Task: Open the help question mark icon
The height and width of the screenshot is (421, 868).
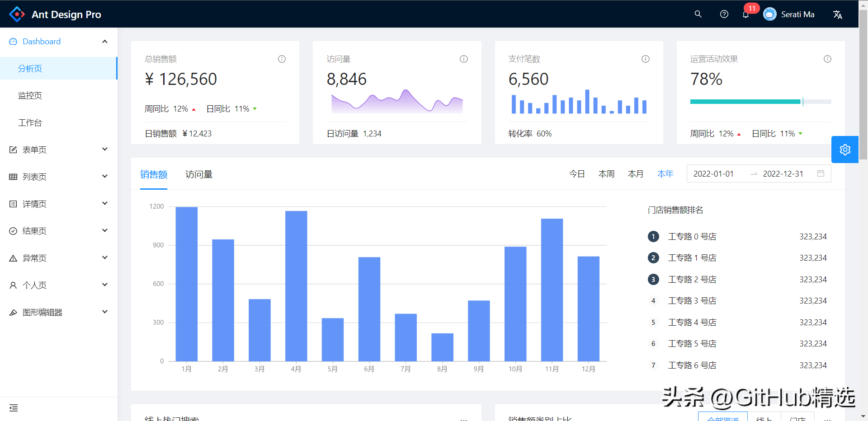Action: [724, 14]
